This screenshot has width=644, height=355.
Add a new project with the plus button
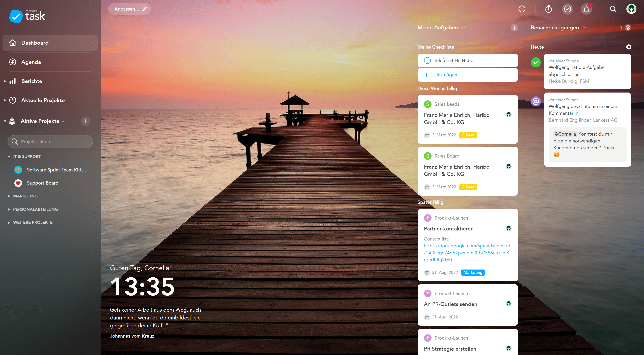coord(86,121)
